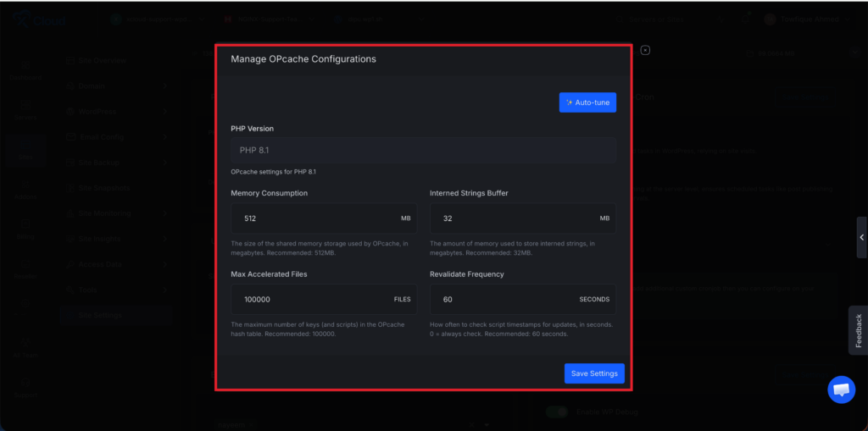
Task: Click the PHP Version field
Action: (423, 150)
